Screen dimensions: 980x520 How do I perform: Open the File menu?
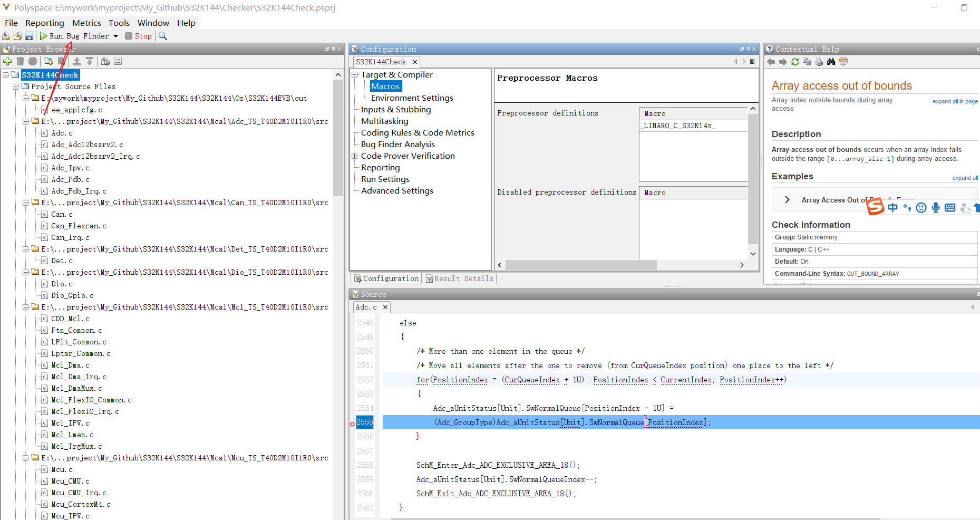coord(11,23)
